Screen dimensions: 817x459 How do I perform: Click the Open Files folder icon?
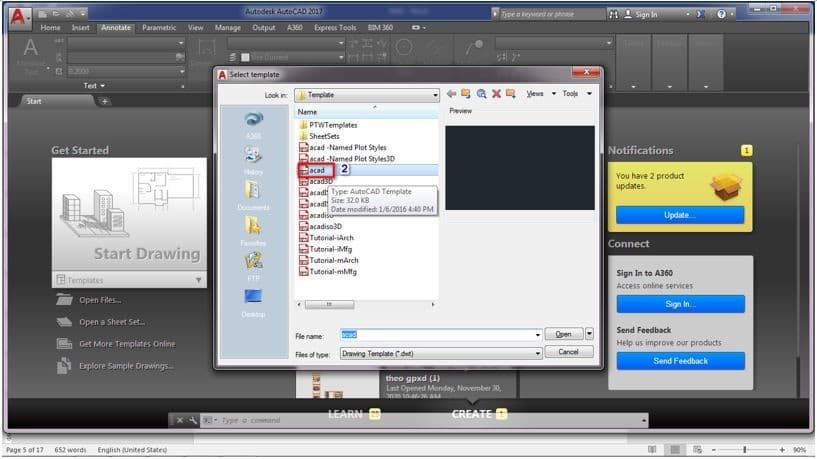pyautogui.click(x=64, y=300)
